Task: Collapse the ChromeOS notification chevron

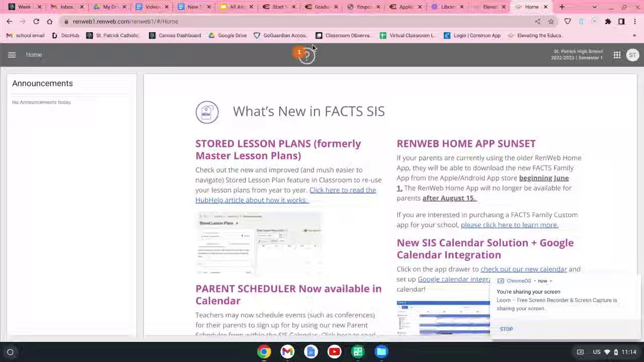Action: (x=551, y=281)
